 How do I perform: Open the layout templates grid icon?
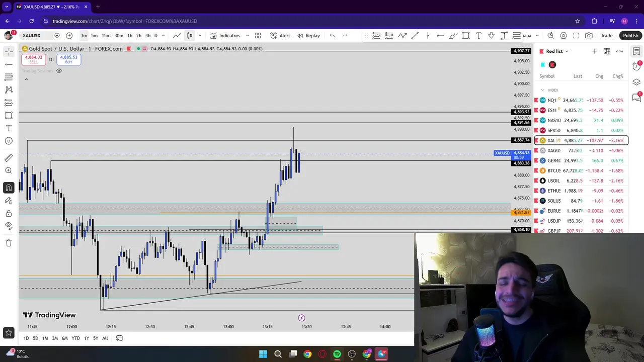tap(258, 36)
